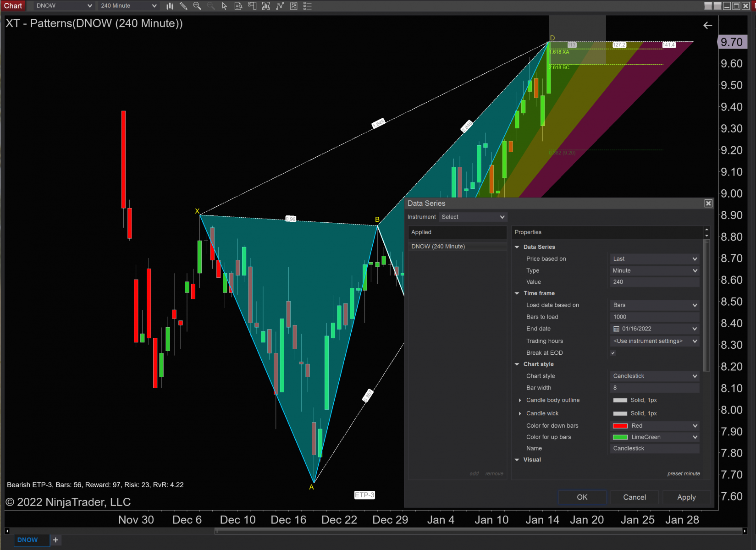Click the properties panel vertical scrollbar
Screen dimensions: 756x550
coord(706,306)
